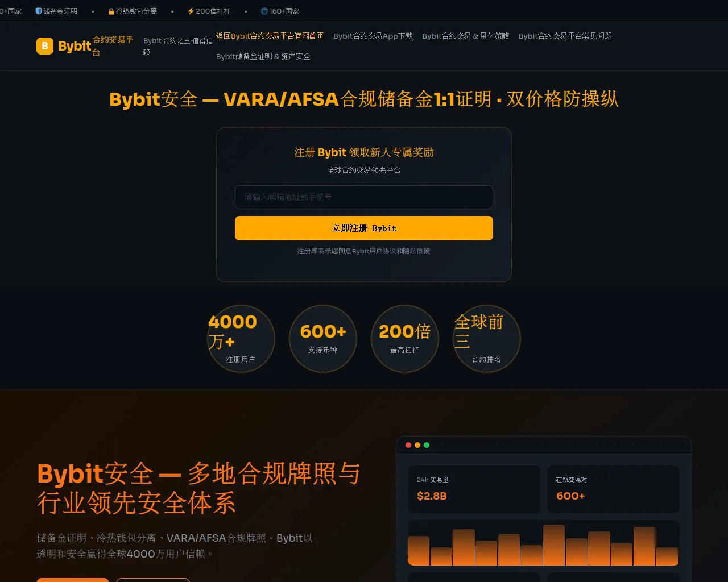The height and width of the screenshot is (582, 728).
Task: Open Bybit储备金证明 & 资产安全 menu item
Action: (x=263, y=56)
